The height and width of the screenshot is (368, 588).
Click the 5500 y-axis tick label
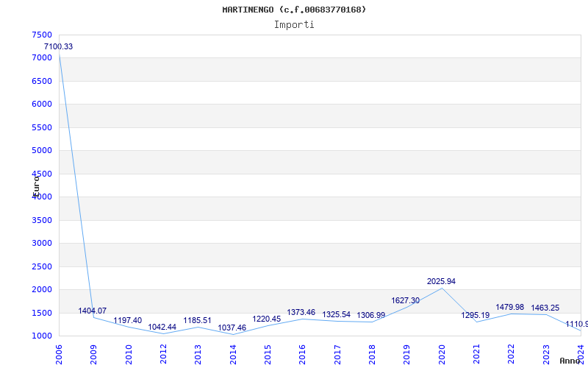42,127
